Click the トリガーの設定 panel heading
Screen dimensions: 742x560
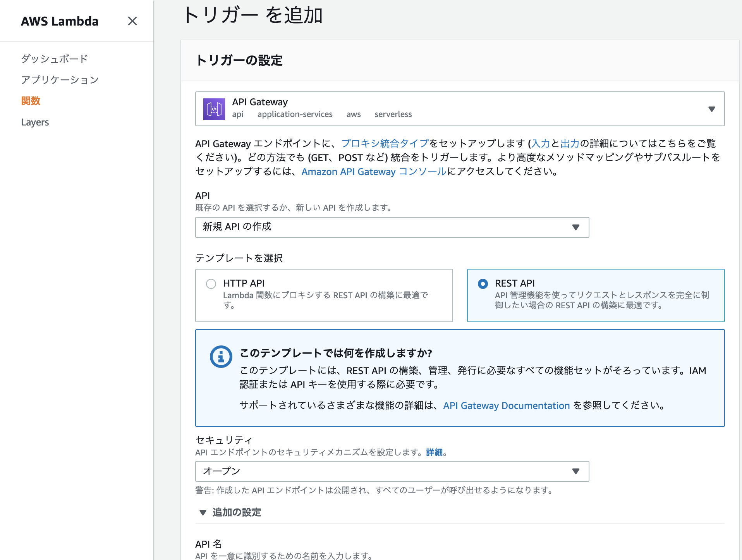pyautogui.click(x=239, y=60)
